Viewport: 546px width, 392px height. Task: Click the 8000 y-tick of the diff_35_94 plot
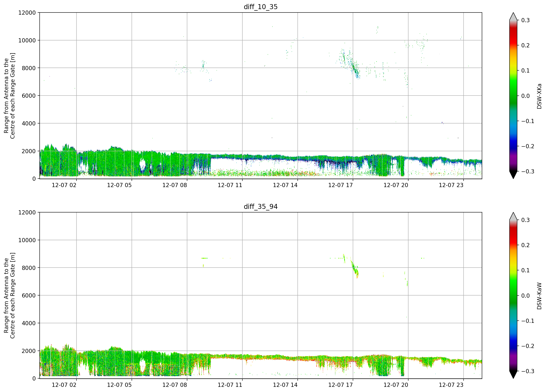[29, 268]
